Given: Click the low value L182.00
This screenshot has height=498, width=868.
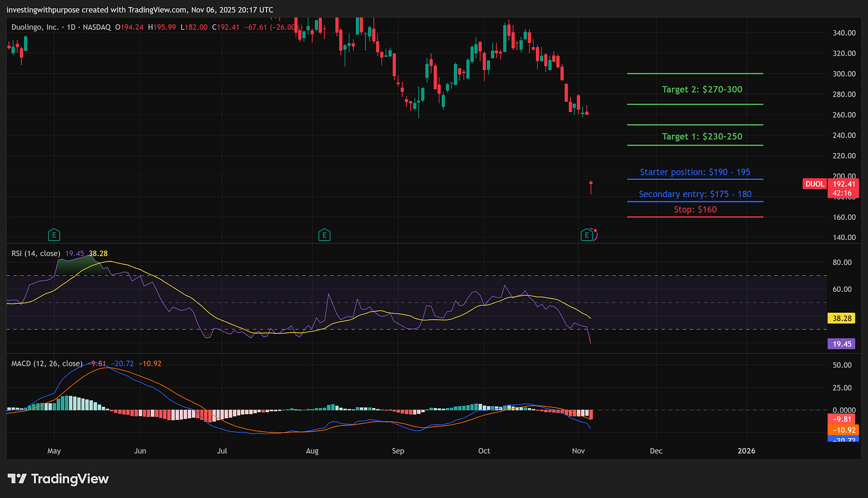Looking at the screenshot, I should point(193,27).
